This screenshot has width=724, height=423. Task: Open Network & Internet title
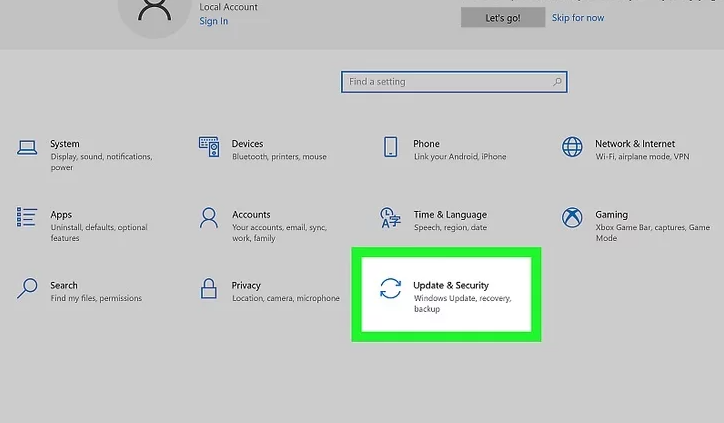click(x=635, y=144)
